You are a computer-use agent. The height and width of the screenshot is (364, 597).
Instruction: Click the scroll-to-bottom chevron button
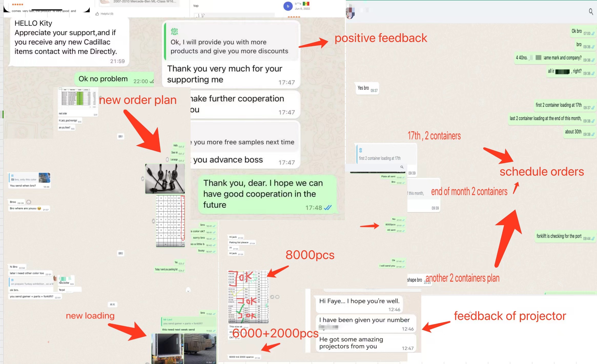point(188,290)
